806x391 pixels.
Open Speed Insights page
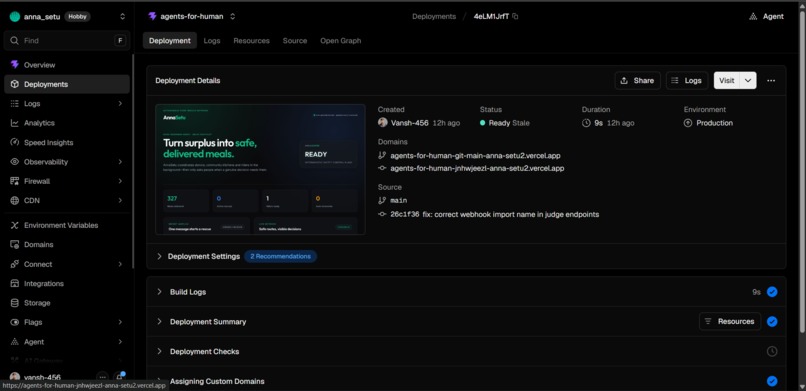pyautogui.click(x=67, y=142)
